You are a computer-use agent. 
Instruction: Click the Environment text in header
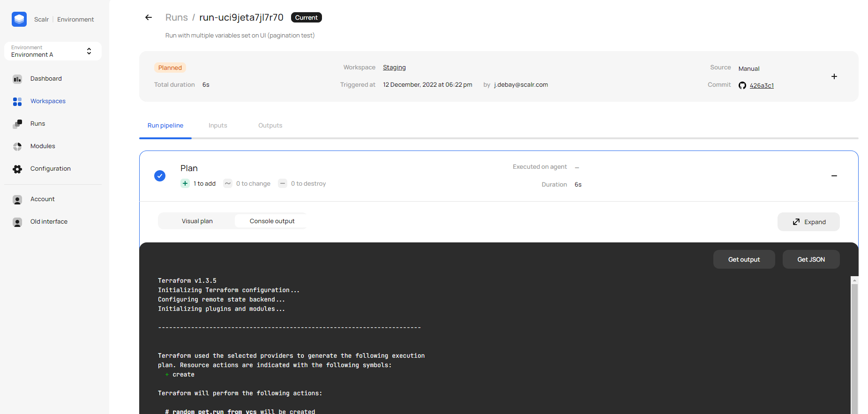pos(75,19)
